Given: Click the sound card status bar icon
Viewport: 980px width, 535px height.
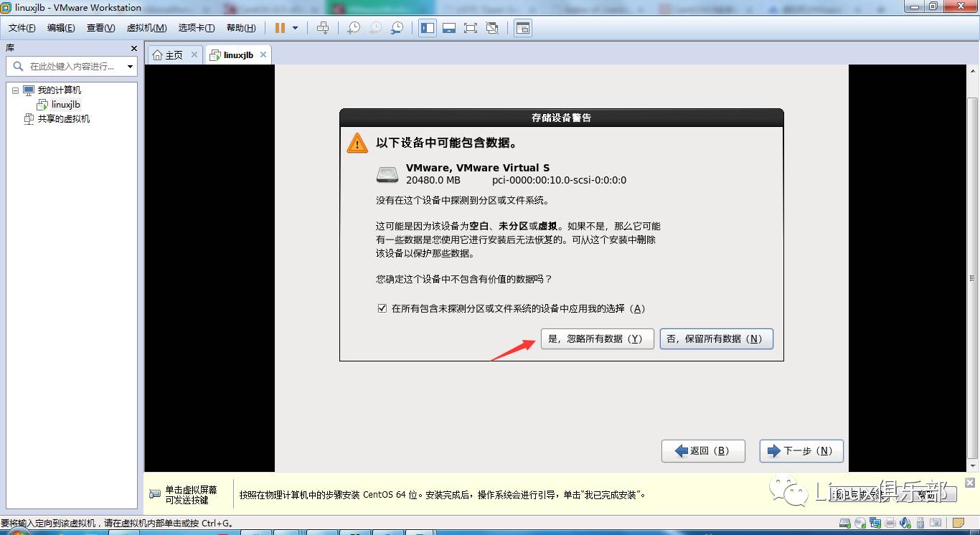Looking at the screenshot, I should (905, 523).
